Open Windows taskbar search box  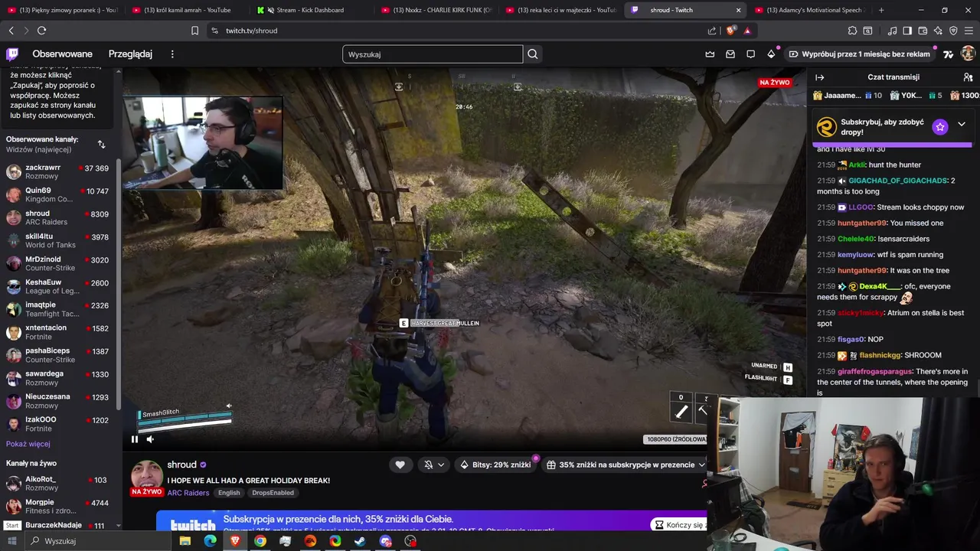point(98,541)
